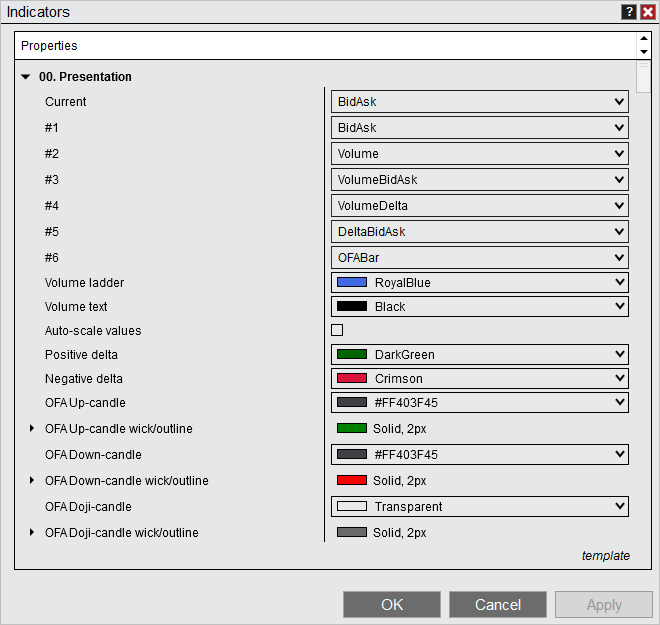Screen dimensions: 660x625
Task: Expand OFA Up-candle wick/outline settings
Action: [31, 429]
